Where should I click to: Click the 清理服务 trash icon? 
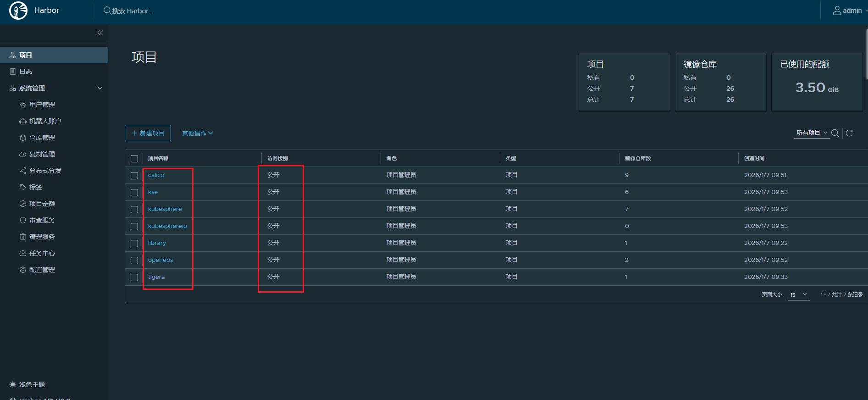click(23, 237)
